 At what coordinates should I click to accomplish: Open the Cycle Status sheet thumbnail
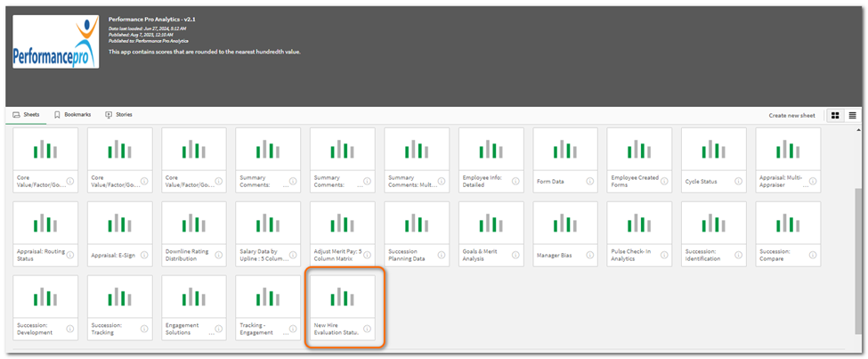[x=714, y=150]
